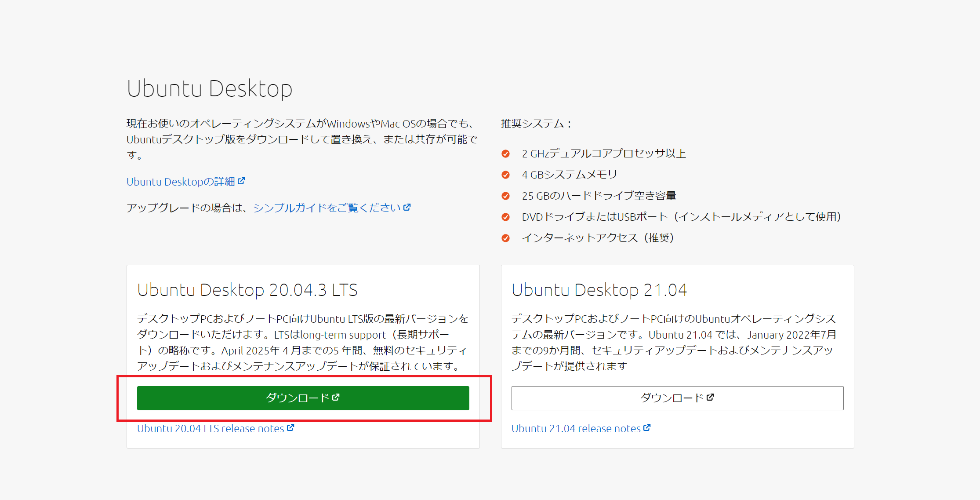
Task: Click the Ubuntu Desktop 21.04 card heading
Action: (x=599, y=290)
